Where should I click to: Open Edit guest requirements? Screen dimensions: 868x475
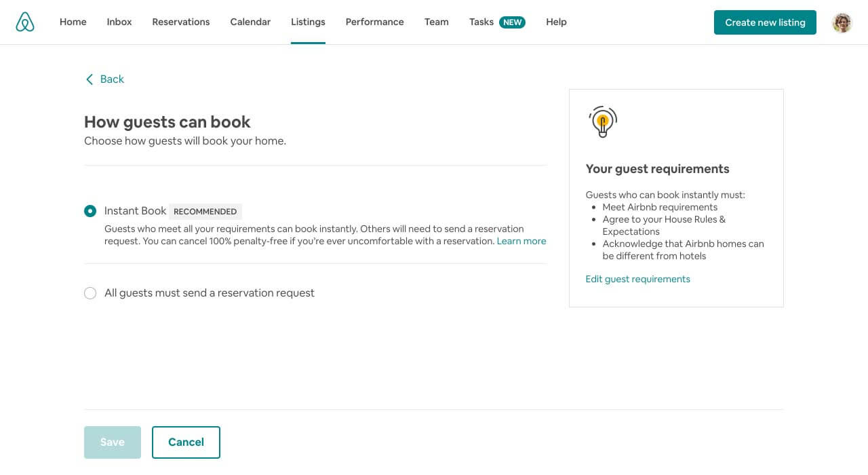(637, 279)
